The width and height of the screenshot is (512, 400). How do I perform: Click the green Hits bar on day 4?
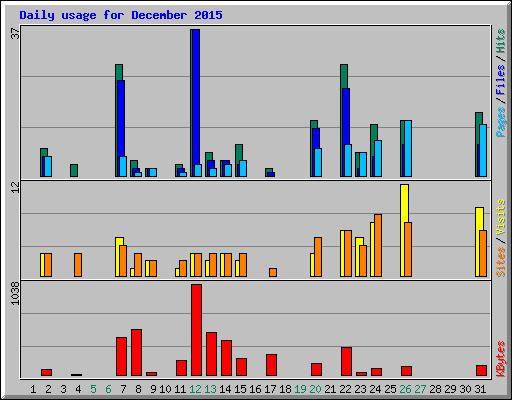click(74, 170)
